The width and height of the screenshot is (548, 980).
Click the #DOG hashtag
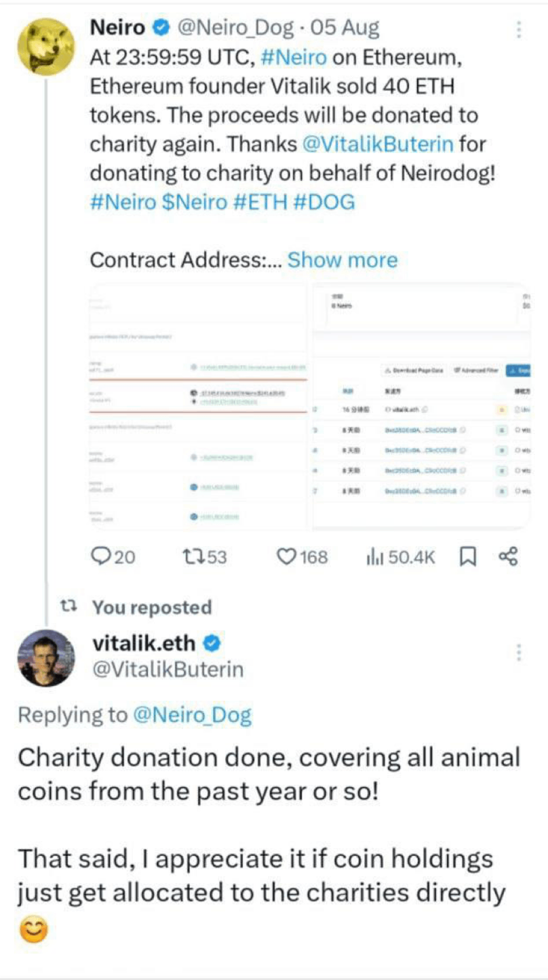tap(324, 203)
